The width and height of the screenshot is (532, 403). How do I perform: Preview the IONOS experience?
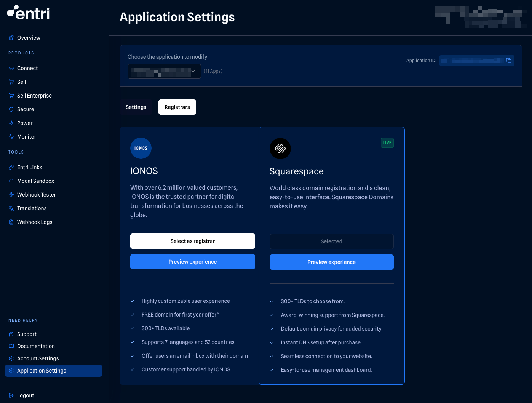[x=193, y=262]
